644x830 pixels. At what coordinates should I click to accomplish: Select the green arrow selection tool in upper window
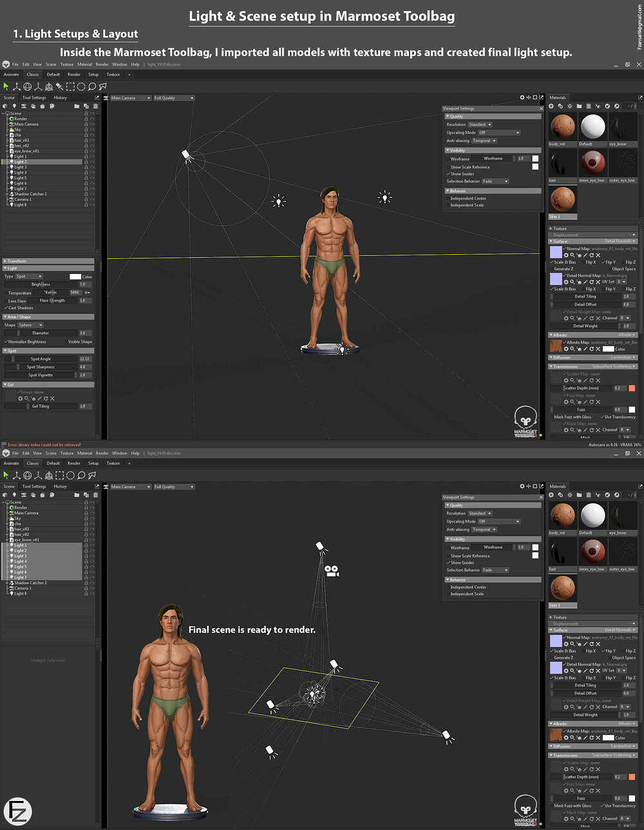coord(6,86)
